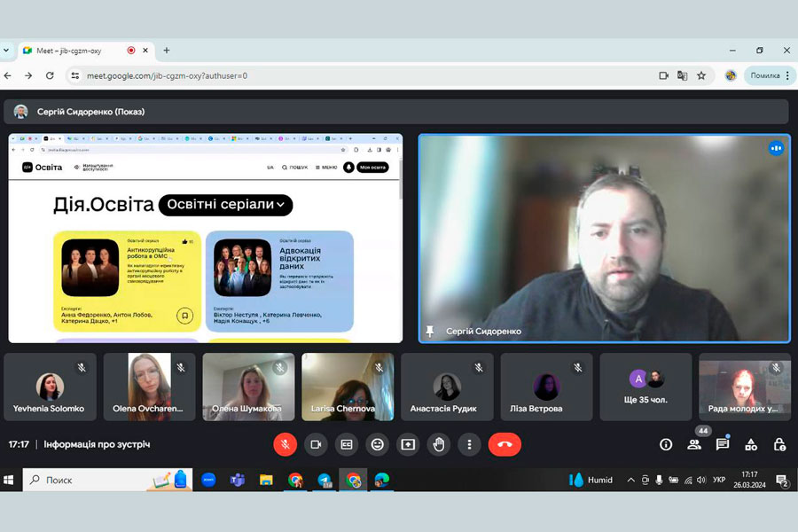Click the shared screen presentation view
The width and height of the screenshot is (798, 532).
206,239
